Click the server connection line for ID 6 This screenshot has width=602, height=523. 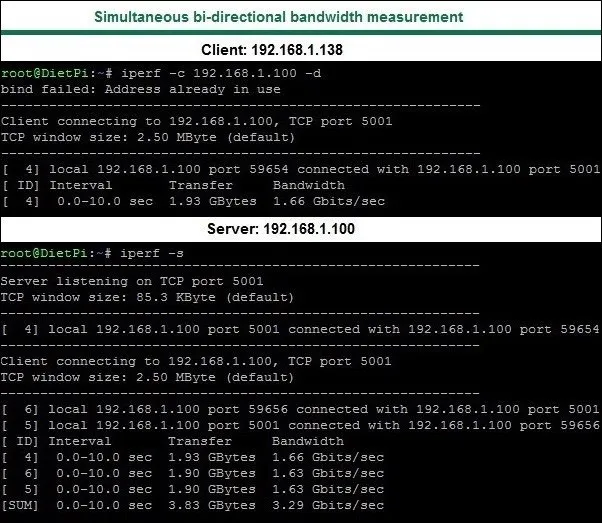(x=300, y=409)
